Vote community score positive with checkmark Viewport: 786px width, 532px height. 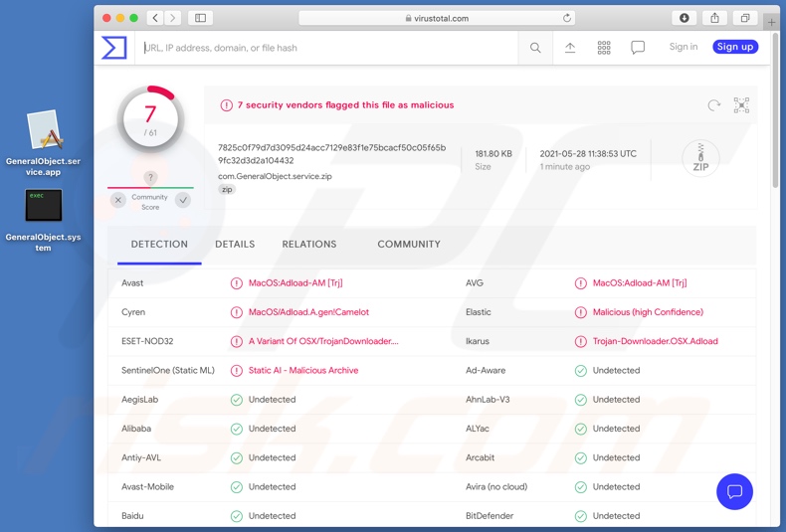click(x=183, y=201)
